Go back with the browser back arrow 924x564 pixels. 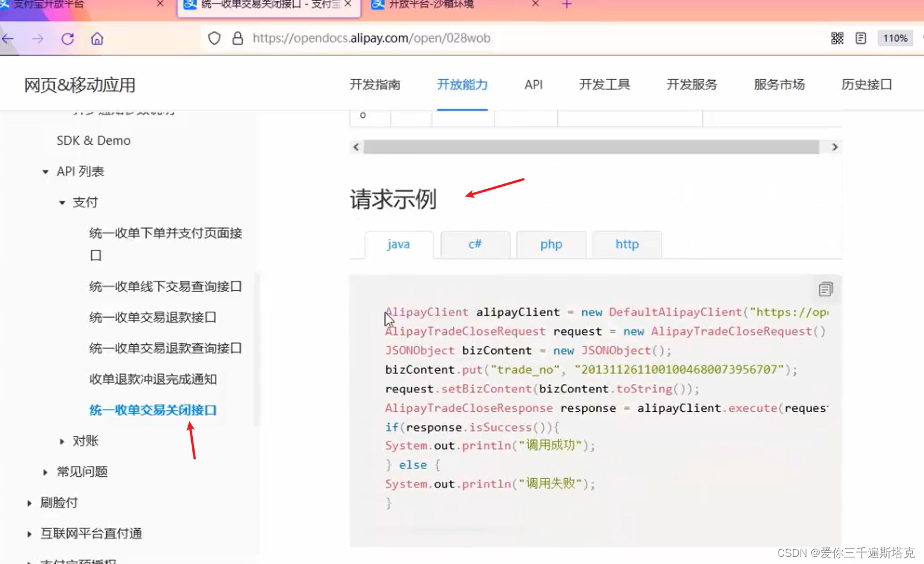[x=8, y=39]
